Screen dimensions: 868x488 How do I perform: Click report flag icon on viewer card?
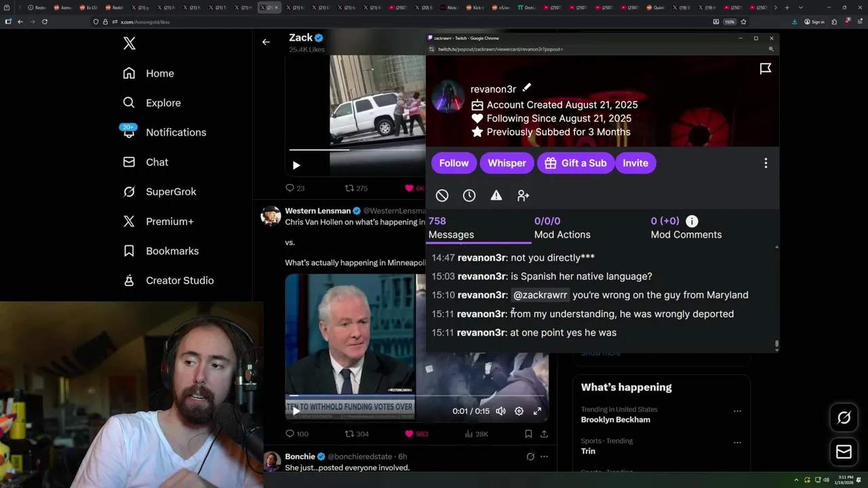tap(766, 68)
